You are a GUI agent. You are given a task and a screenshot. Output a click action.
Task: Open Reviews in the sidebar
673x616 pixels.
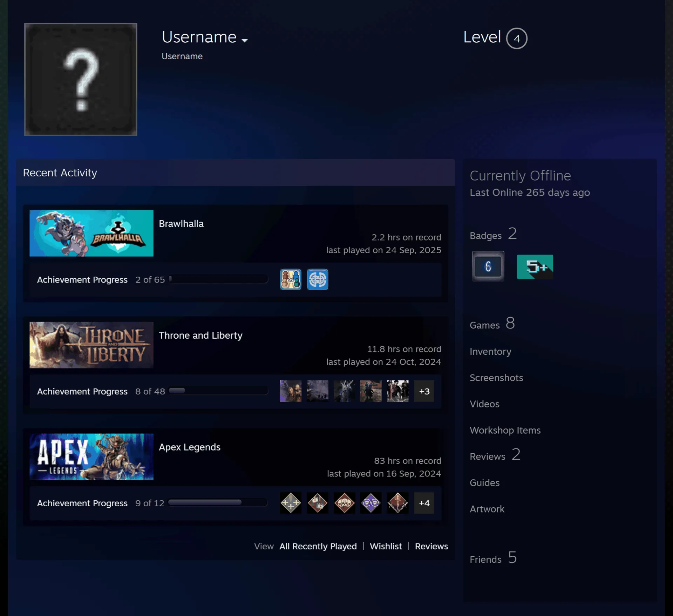coord(495,455)
